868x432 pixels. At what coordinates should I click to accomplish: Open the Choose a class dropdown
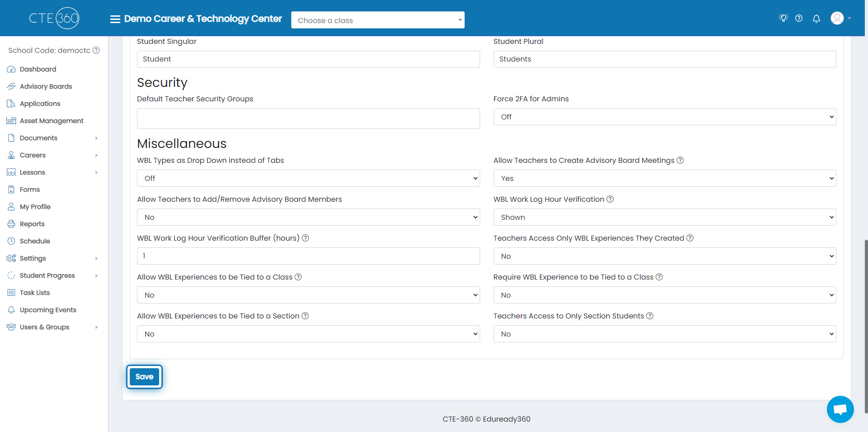(377, 20)
